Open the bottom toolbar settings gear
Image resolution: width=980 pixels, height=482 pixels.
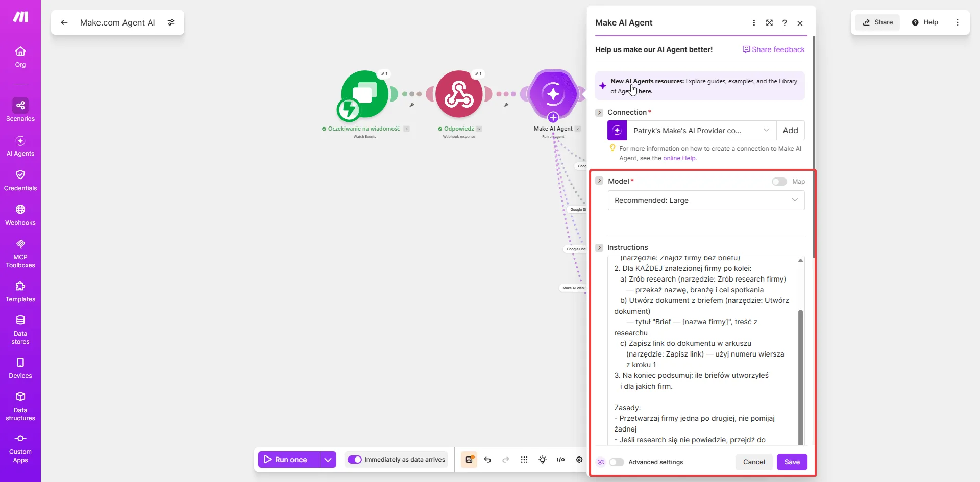pos(579,460)
